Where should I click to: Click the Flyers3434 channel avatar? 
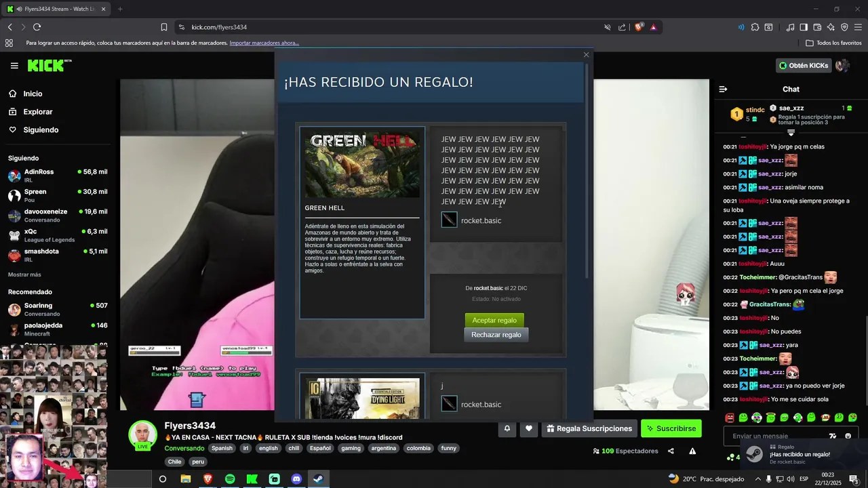point(142,434)
